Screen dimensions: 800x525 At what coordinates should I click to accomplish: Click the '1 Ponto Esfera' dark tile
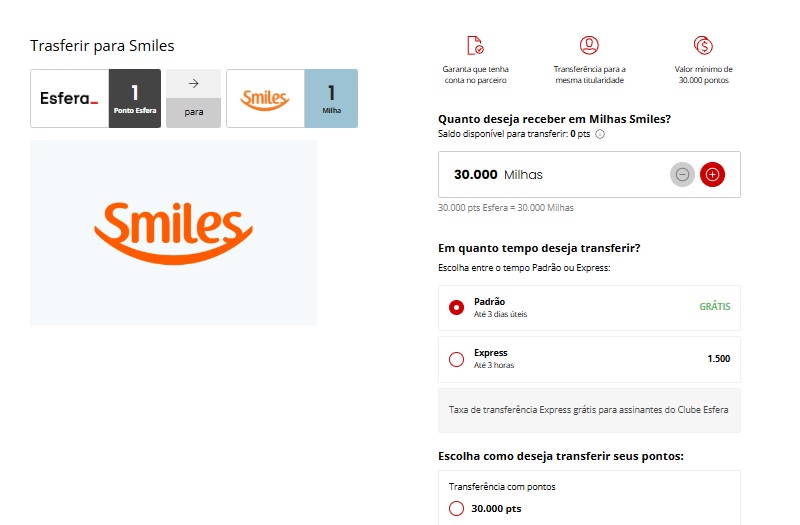[134, 98]
